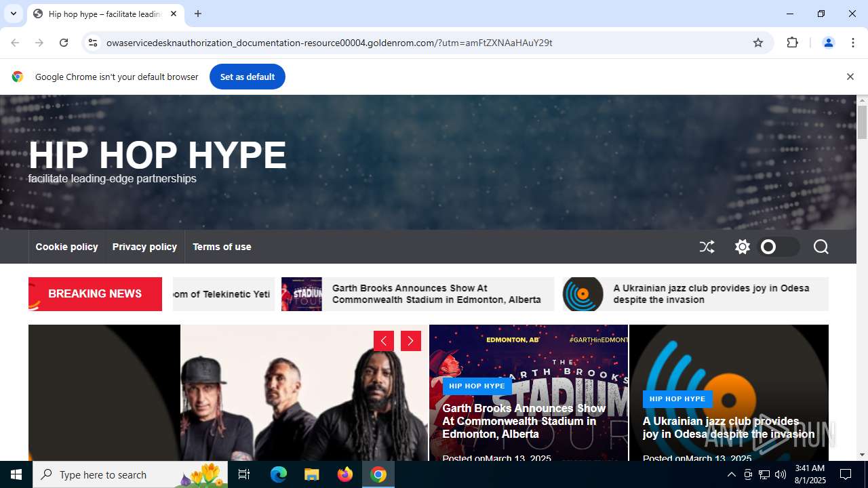Open File Explorer from taskbar
This screenshot has height=488, width=868.
(x=311, y=474)
